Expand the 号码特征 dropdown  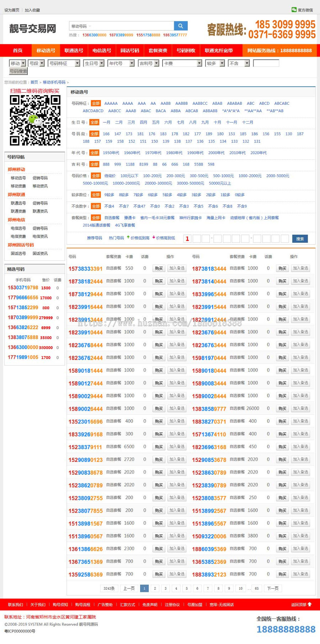point(64,63)
